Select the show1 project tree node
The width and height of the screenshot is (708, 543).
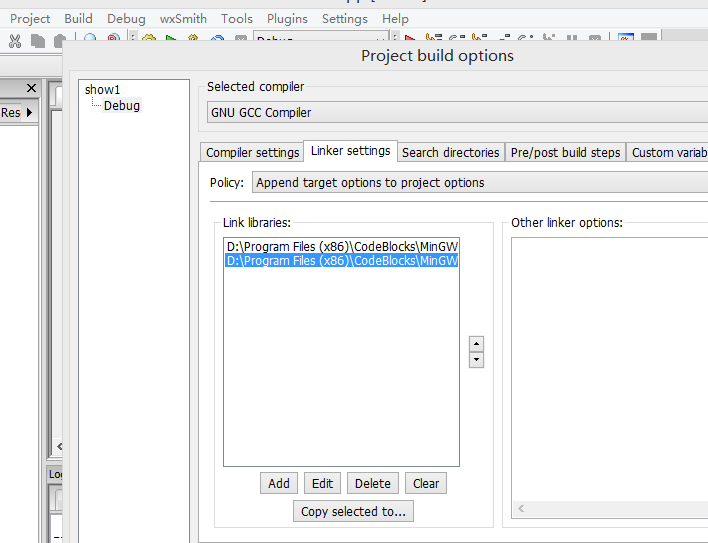tap(102, 89)
